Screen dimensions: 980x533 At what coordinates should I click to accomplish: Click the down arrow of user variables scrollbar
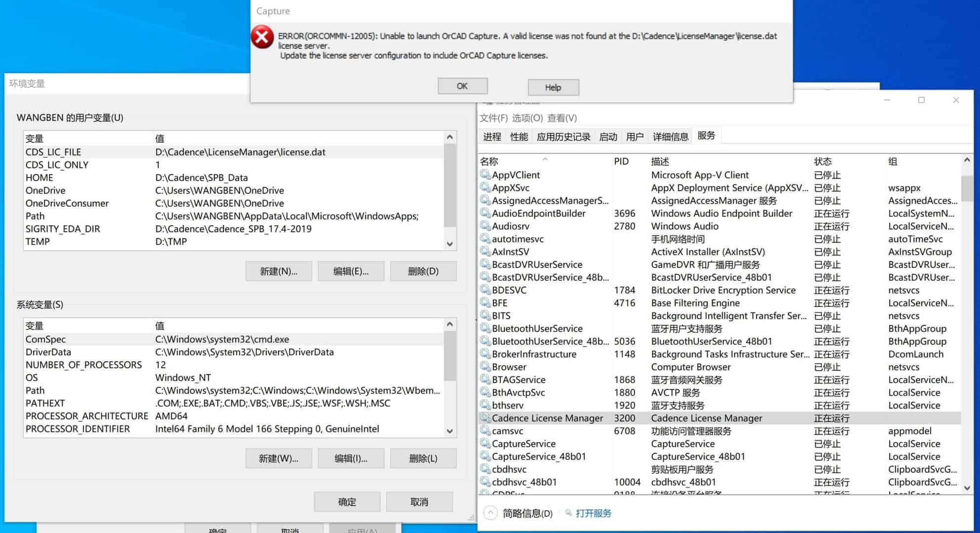pos(450,244)
